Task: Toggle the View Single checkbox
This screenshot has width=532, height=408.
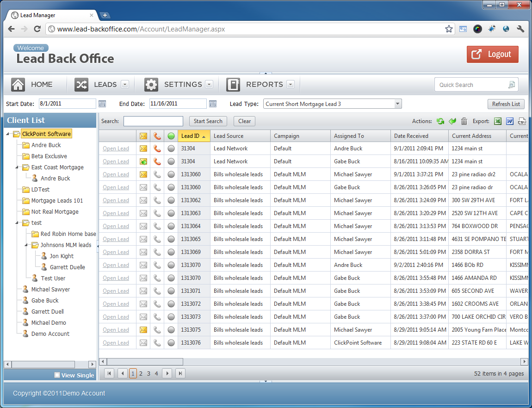Action: tap(56, 375)
